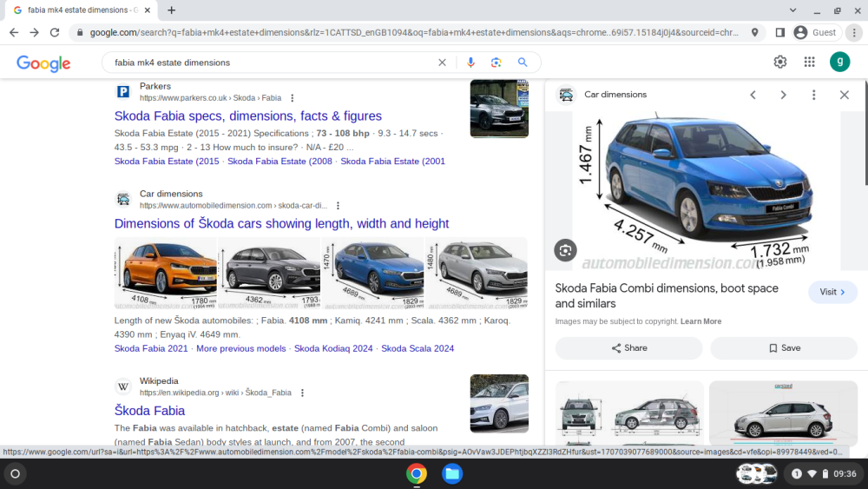Open the Google account avatar
This screenshot has width=868, height=489.
coord(839,62)
